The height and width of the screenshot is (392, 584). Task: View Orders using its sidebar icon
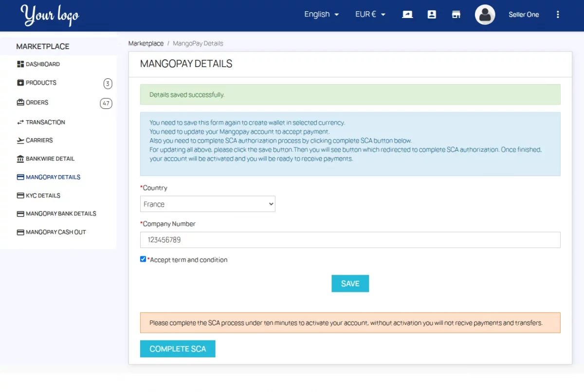[x=20, y=102]
